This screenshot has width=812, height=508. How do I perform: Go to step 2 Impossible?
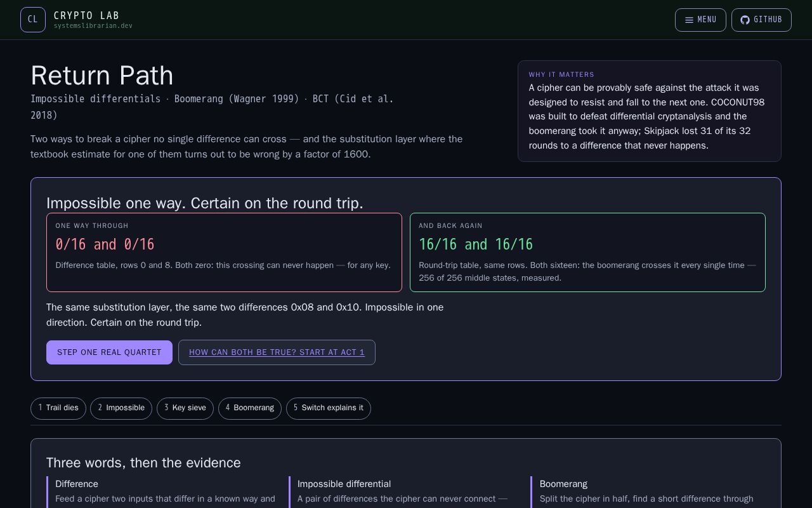point(121,408)
